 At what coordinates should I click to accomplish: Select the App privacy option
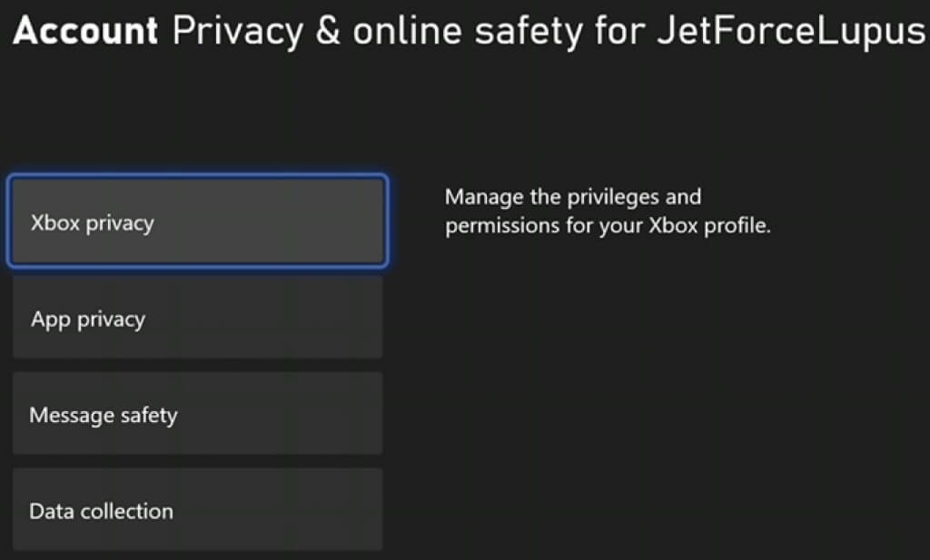197,318
